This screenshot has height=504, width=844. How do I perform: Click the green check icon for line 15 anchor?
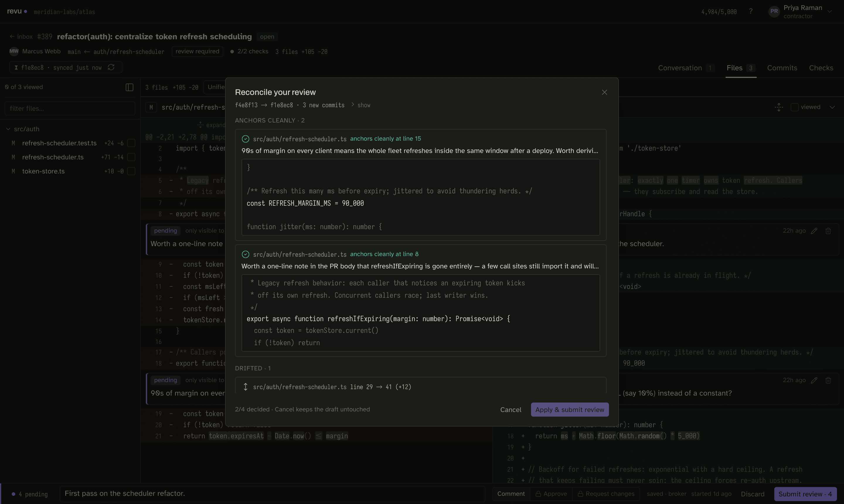pyautogui.click(x=245, y=139)
